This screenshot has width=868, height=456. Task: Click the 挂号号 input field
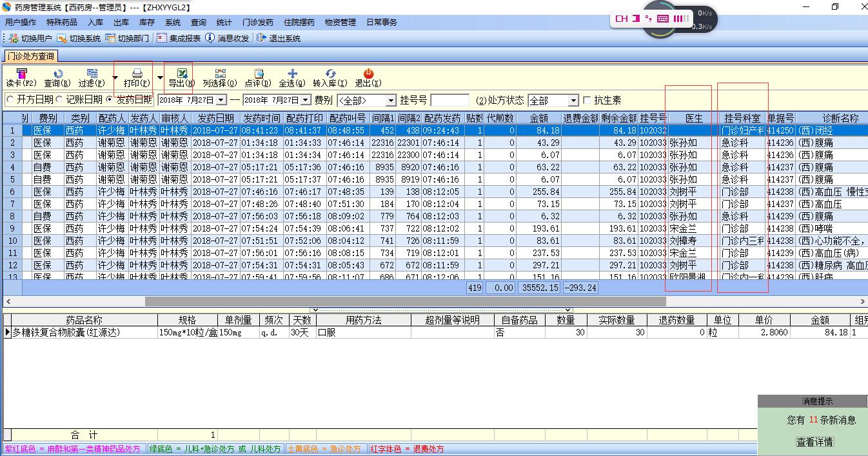(449, 101)
